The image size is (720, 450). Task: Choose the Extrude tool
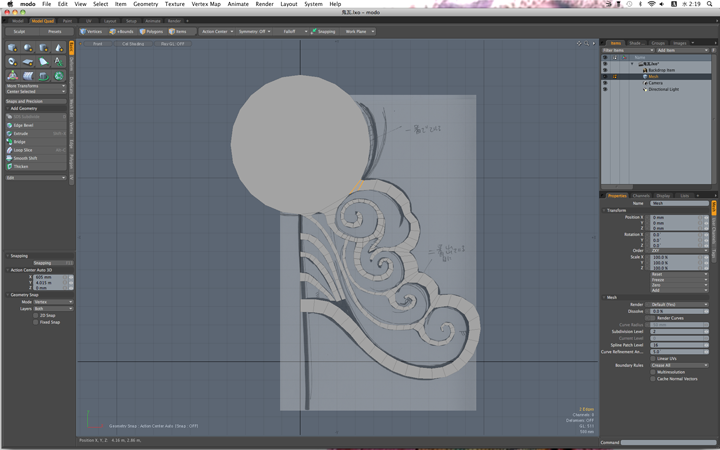coord(36,133)
